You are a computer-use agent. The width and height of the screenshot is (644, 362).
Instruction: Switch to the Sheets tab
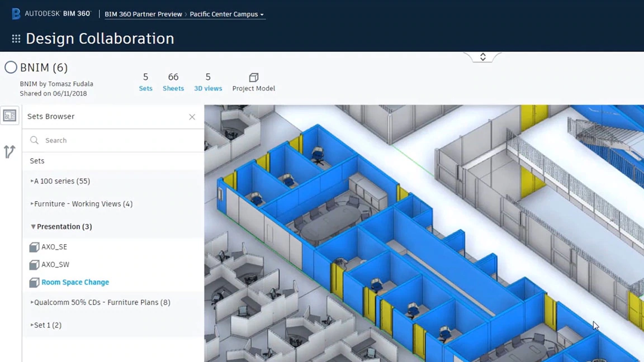click(173, 82)
